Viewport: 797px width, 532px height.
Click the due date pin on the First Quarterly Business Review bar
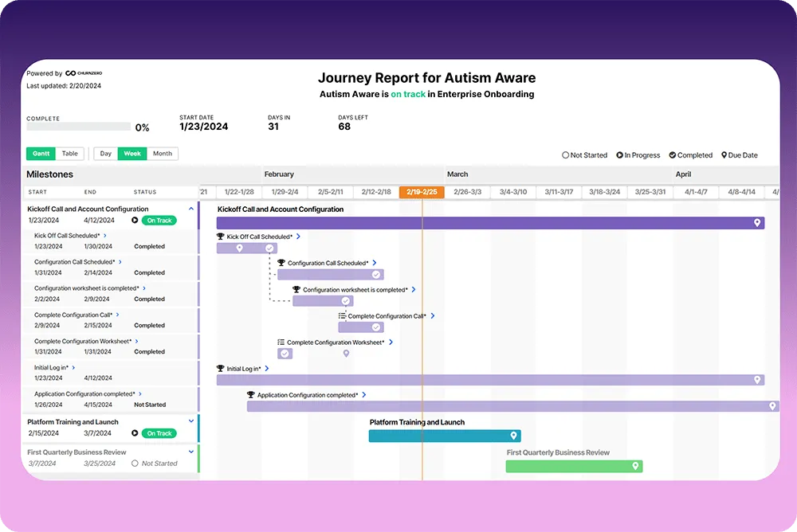(x=635, y=466)
